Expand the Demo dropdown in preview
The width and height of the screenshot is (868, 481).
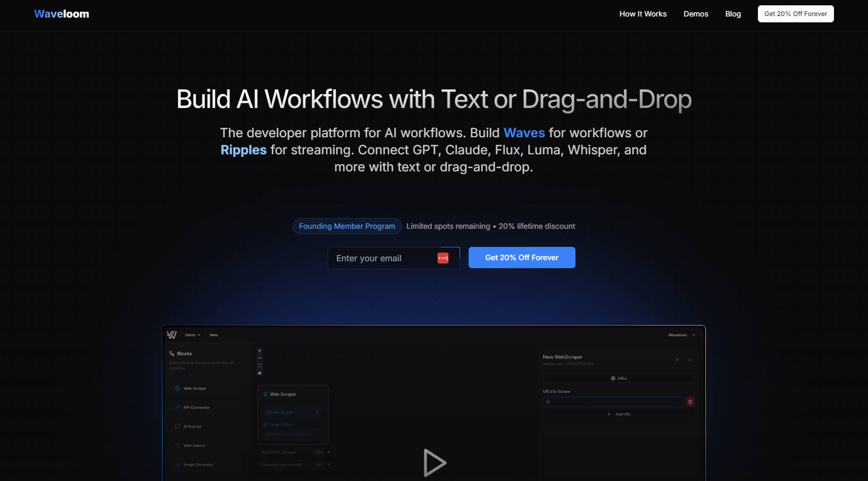[x=193, y=335]
